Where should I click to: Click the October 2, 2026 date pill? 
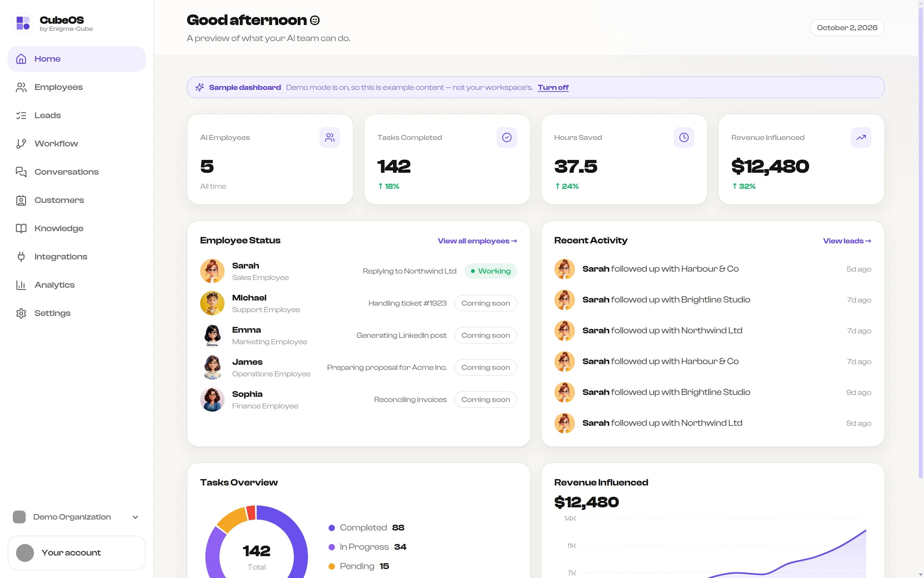coord(847,28)
